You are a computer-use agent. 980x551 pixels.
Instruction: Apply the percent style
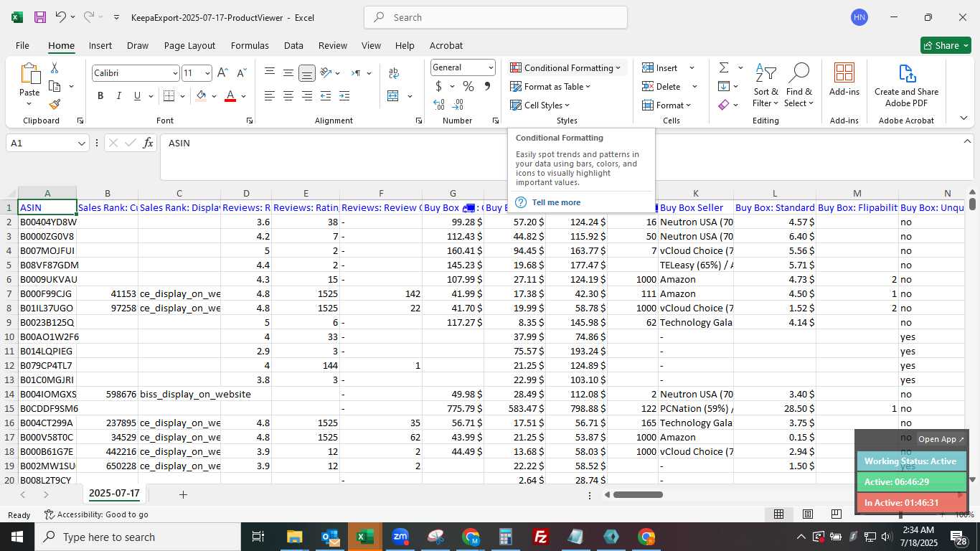tap(468, 86)
